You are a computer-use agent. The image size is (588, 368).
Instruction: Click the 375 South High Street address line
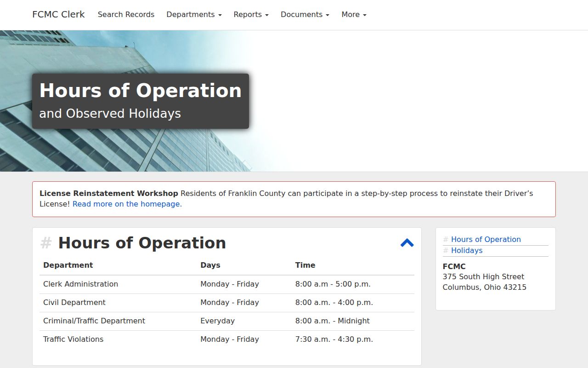pyautogui.click(x=483, y=276)
